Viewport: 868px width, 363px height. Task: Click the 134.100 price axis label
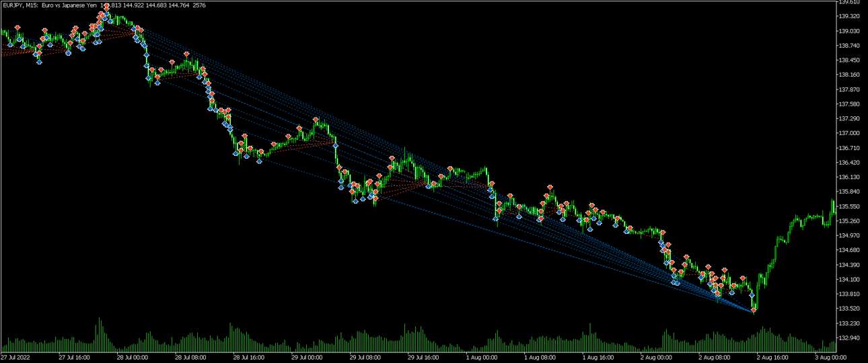pyautogui.click(x=848, y=279)
